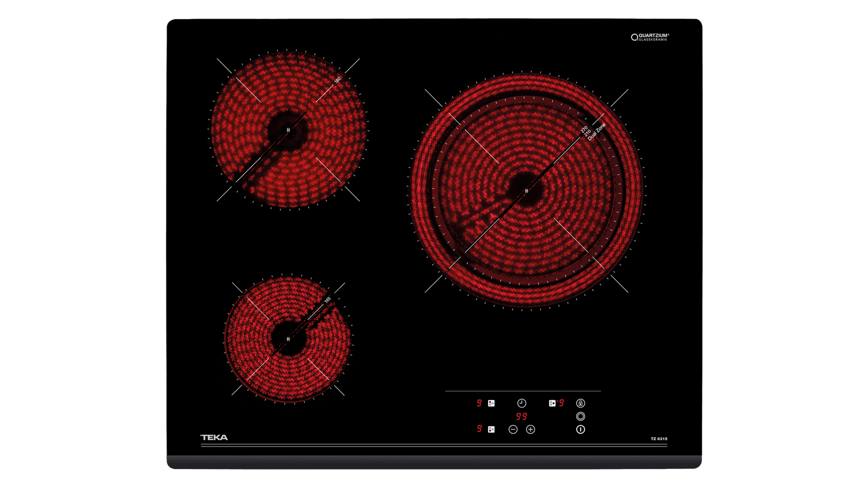Image resolution: width=868 pixels, height=488 pixels.
Task: Click the Quartzium Glasskeramik logo
Action: pyautogui.click(x=650, y=37)
